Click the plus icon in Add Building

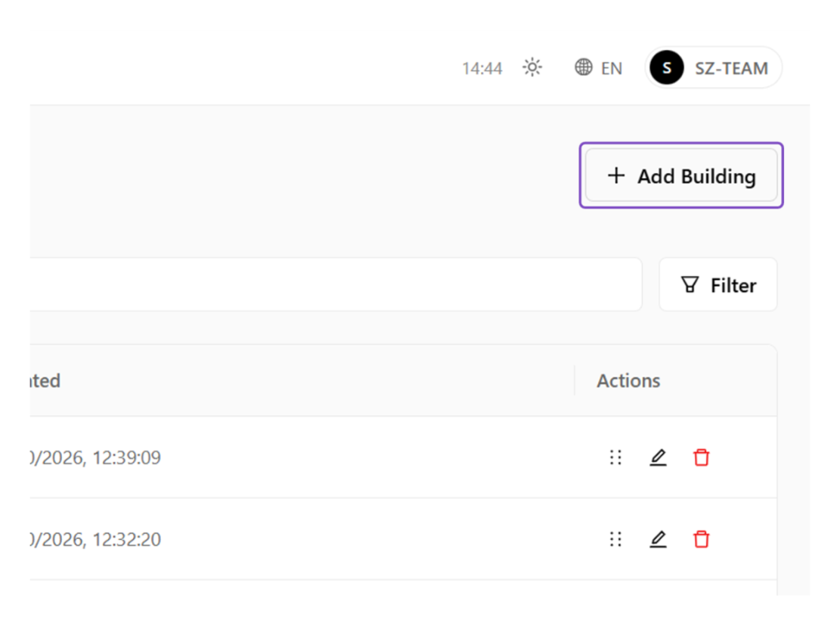click(x=616, y=175)
